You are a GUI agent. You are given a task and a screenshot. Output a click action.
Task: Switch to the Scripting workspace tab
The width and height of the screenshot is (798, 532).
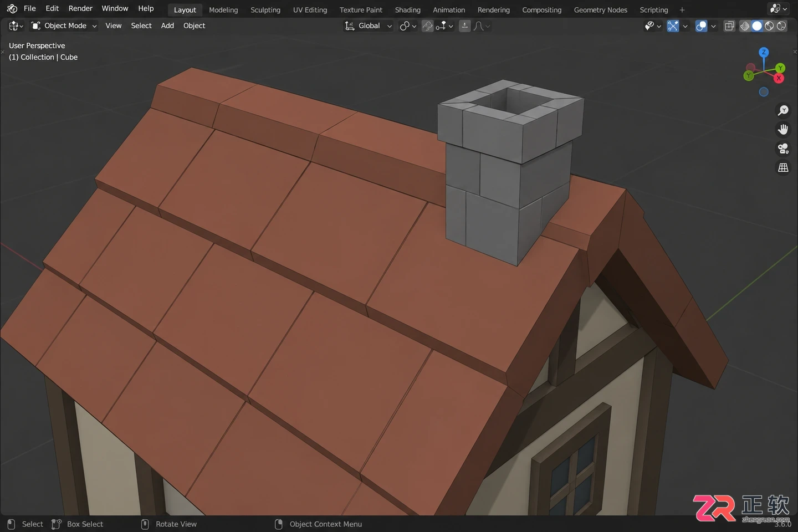click(654, 10)
